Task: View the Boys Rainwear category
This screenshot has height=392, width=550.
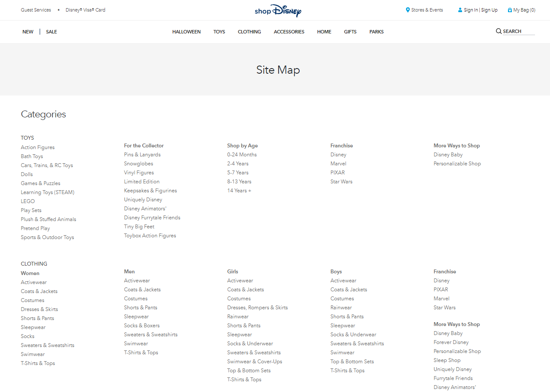Action: [x=341, y=307]
